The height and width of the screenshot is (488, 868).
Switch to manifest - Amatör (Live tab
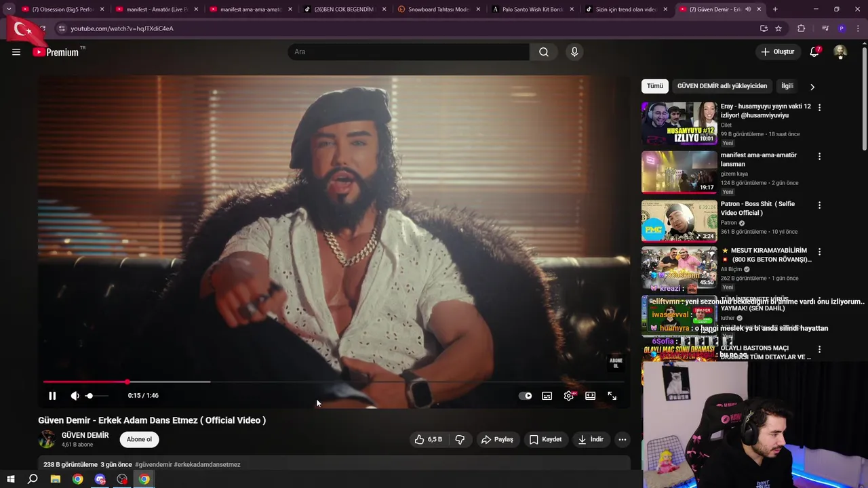coord(157,9)
